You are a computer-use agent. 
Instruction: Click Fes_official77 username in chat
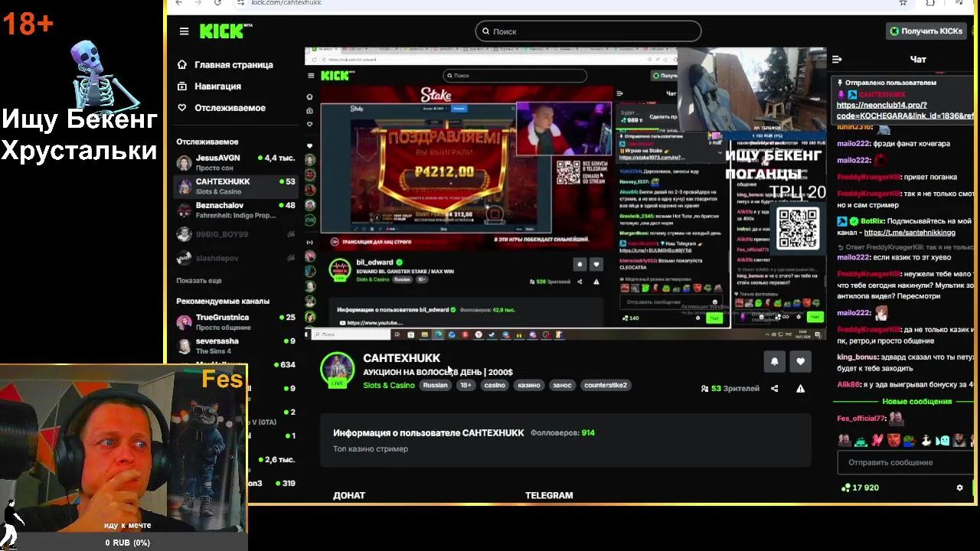(x=861, y=419)
